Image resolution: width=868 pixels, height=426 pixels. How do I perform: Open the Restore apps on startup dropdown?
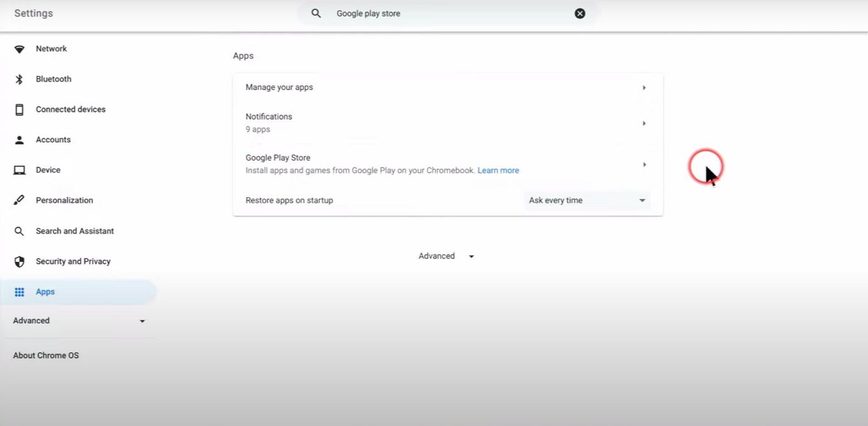pyautogui.click(x=587, y=201)
